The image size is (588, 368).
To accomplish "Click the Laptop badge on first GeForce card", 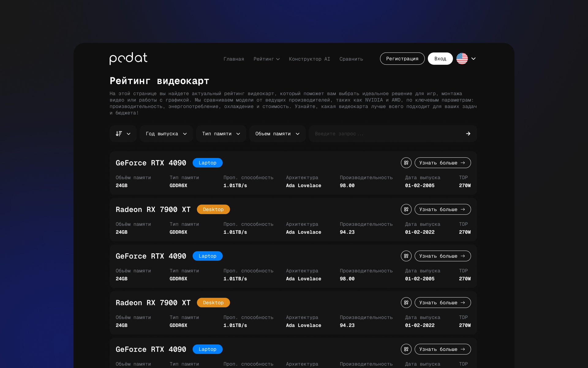I will tap(207, 163).
